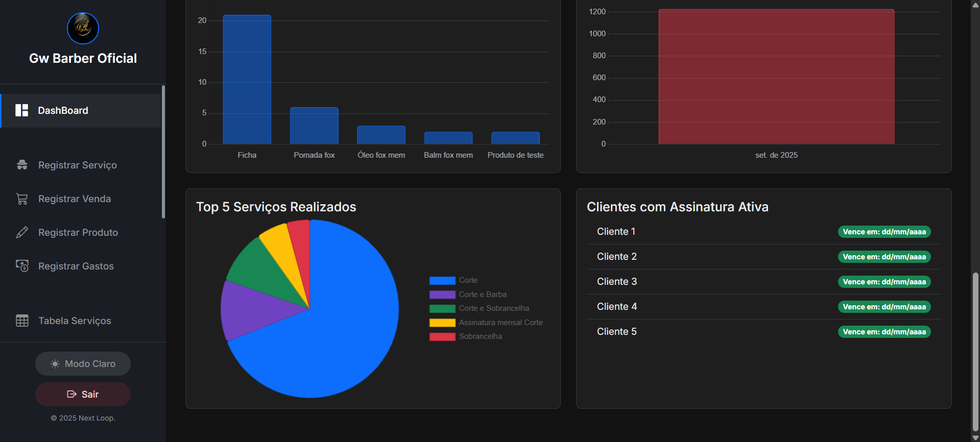980x442 pixels.
Task: Hide Corte e Barba legend entry
Action: click(482, 294)
